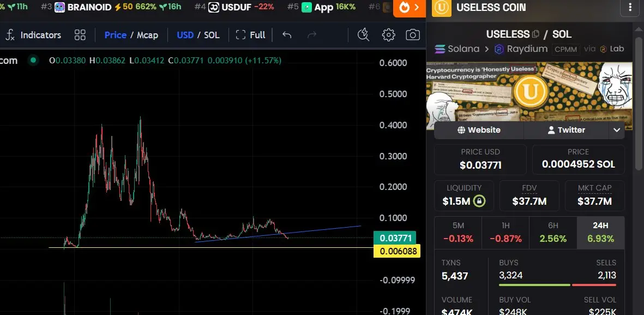Select the 5M timeframe tab
This screenshot has width=644, height=315.
pos(458,233)
